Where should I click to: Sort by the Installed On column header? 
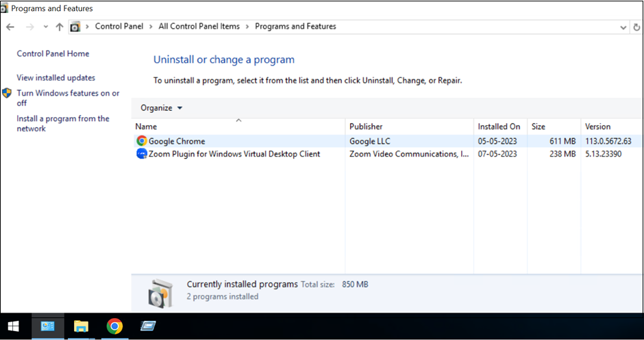pos(500,127)
